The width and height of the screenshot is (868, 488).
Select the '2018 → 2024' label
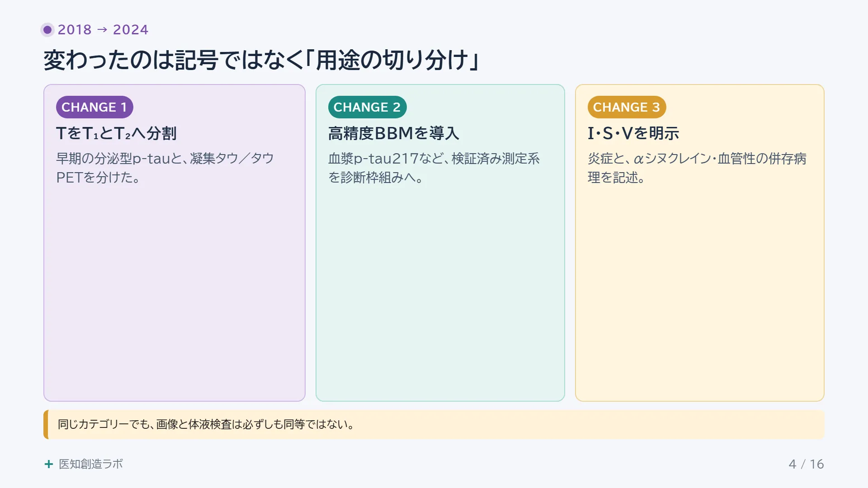pyautogui.click(x=103, y=30)
